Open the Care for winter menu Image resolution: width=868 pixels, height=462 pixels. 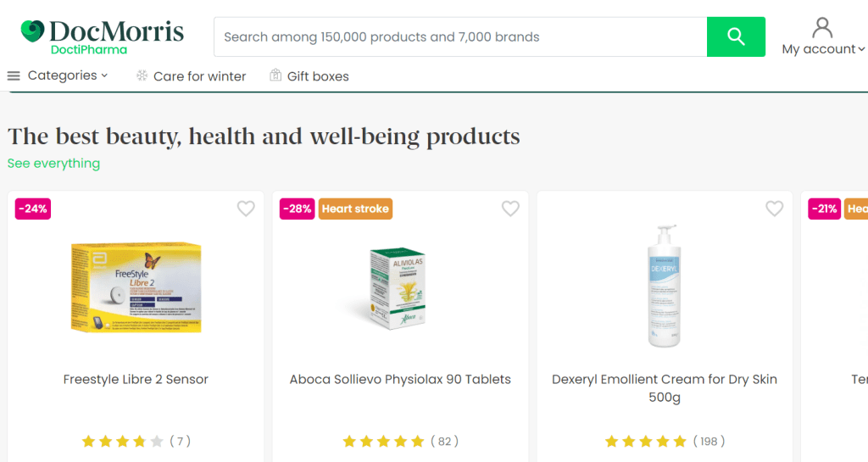tap(199, 76)
